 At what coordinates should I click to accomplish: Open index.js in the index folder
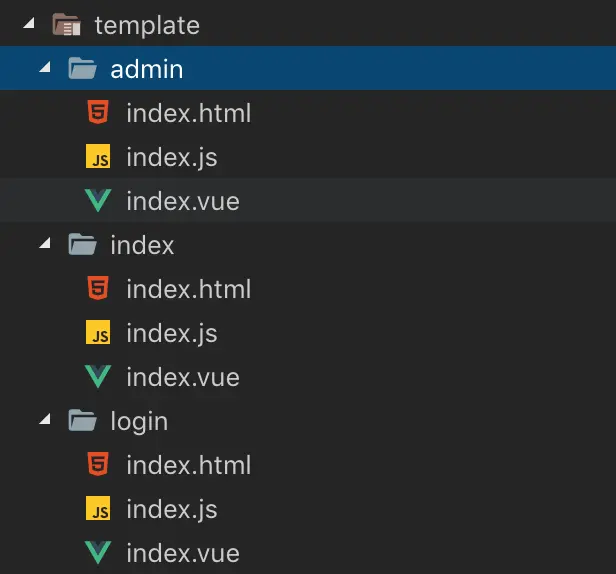(171, 333)
